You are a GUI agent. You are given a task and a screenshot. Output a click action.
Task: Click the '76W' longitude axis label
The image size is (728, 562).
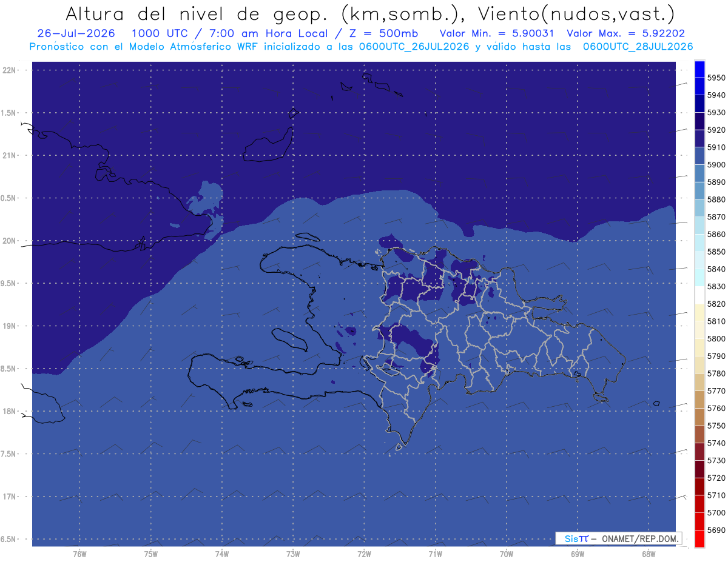79,554
